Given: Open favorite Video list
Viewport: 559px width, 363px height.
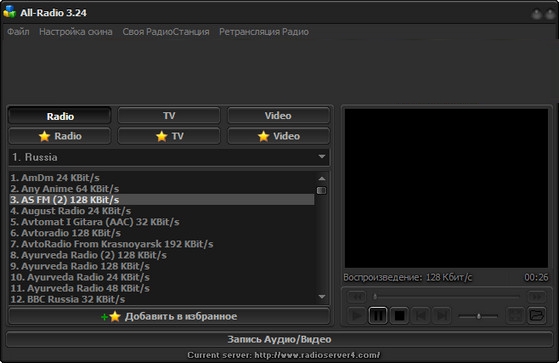Looking at the screenshot, I should click(x=278, y=136).
